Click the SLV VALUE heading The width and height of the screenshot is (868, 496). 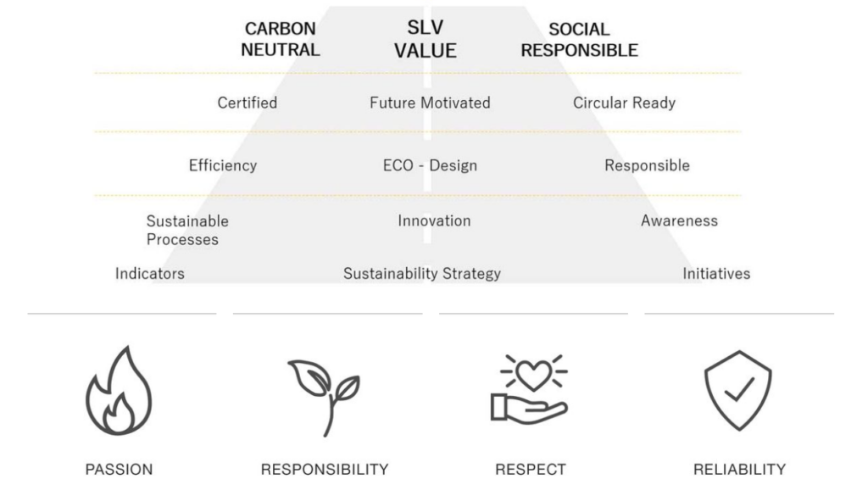tap(426, 39)
